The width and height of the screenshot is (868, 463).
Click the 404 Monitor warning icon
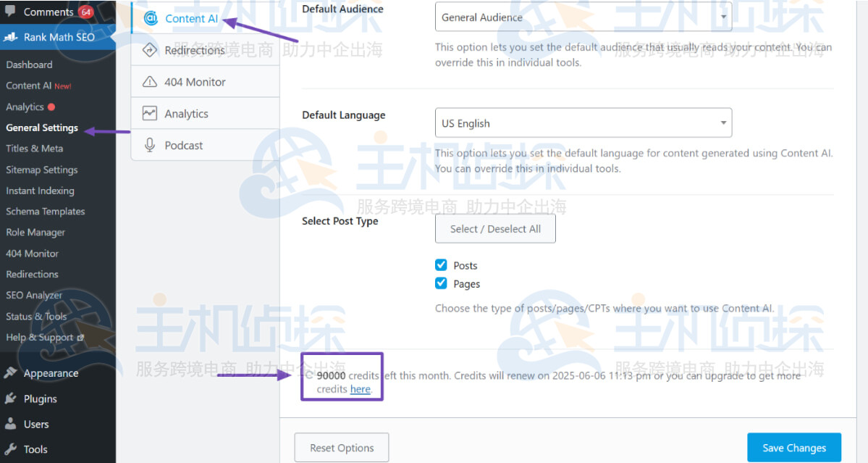click(150, 82)
